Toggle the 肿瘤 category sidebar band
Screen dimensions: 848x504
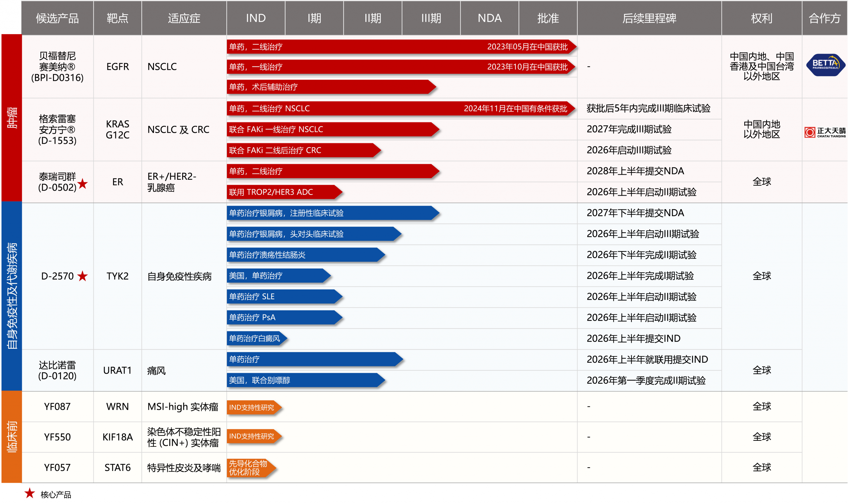tap(11, 115)
